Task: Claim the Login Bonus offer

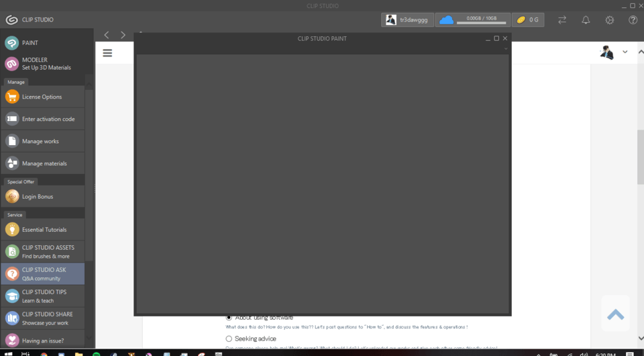Action: [43, 197]
